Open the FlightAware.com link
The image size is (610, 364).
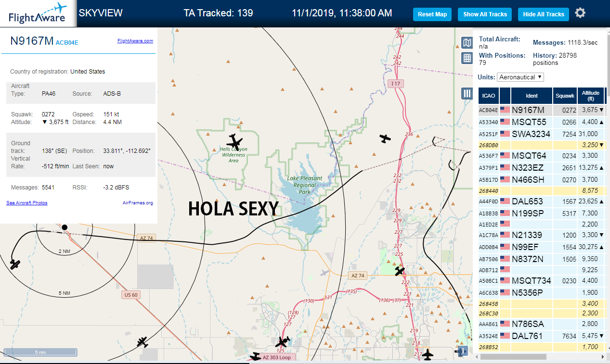(x=135, y=41)
